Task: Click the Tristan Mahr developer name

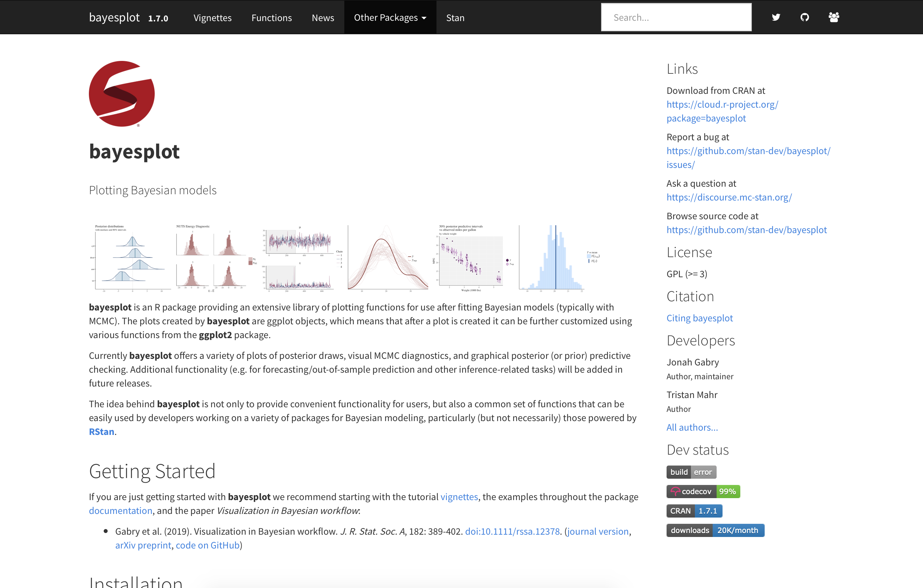Action: coord(692,394)
